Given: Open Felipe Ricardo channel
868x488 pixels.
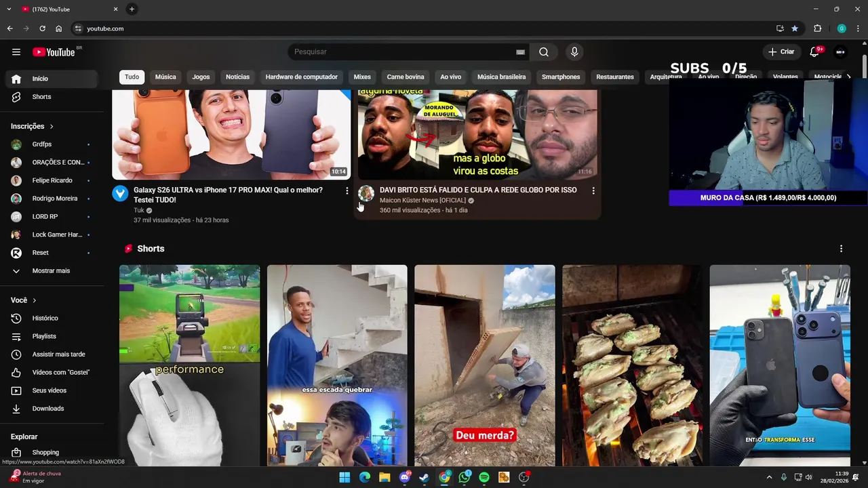Looking at the screenshot, I should pos(51,180).
